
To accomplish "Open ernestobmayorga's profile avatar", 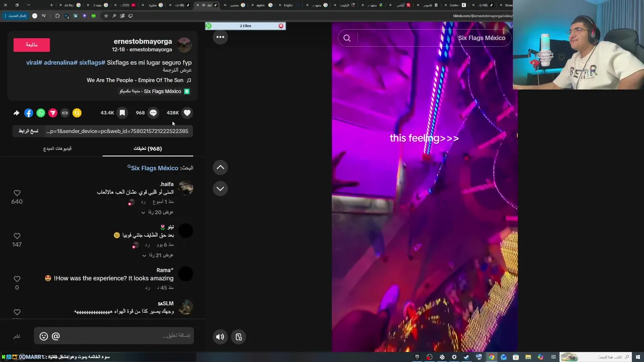I will pyautogui.click(x=184, y=45).
